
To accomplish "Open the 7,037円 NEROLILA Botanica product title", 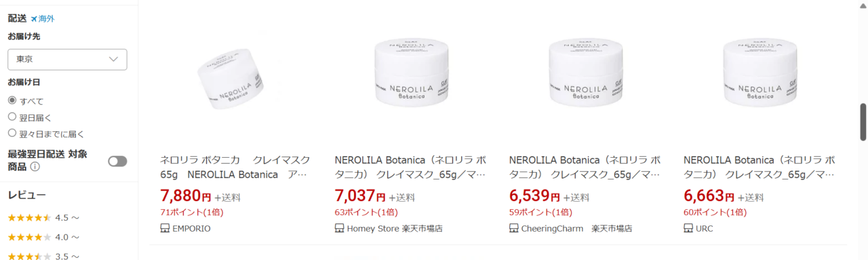I will pos(411,167).
